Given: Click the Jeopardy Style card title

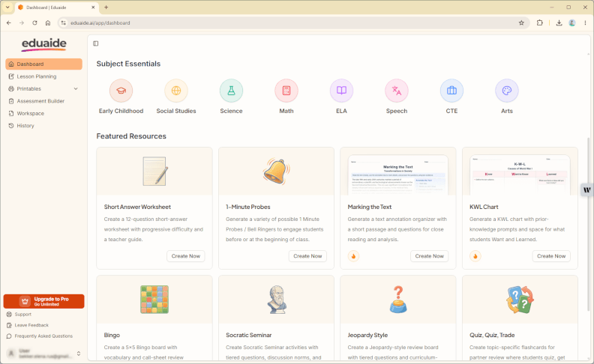Looking at the screenshot, I should click(367, 336).
